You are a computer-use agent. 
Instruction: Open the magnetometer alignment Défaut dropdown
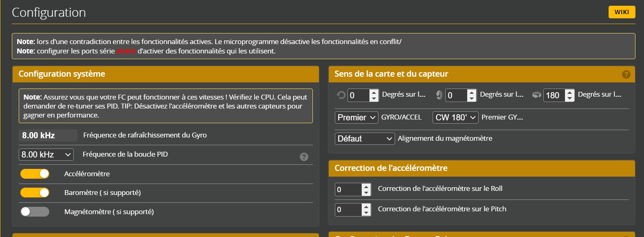click(365, 139)
